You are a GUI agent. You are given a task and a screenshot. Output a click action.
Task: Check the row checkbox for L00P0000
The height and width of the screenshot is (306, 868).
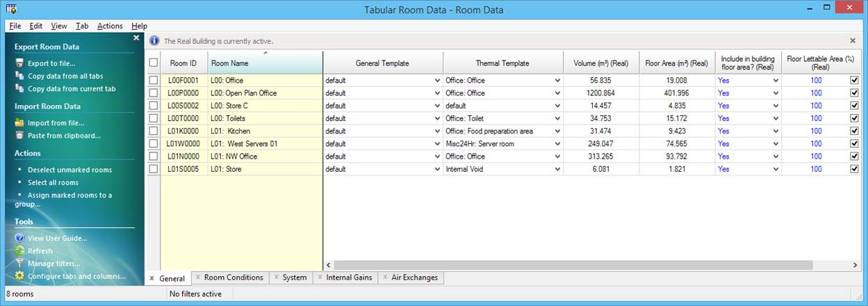tap(153, 92)
